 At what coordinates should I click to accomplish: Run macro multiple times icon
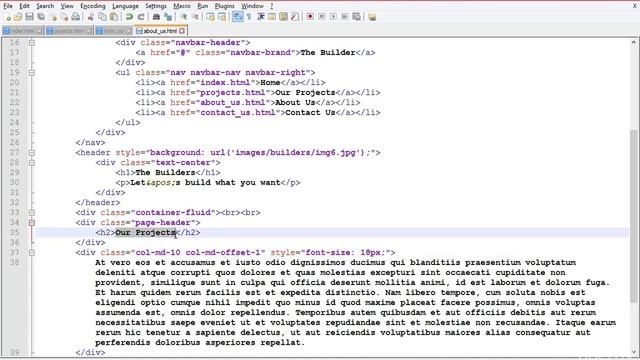point(344,17)
